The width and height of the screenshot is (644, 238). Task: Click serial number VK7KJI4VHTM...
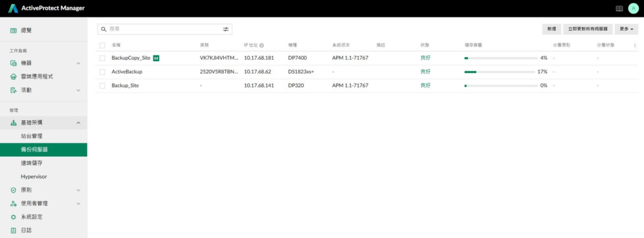219,59
